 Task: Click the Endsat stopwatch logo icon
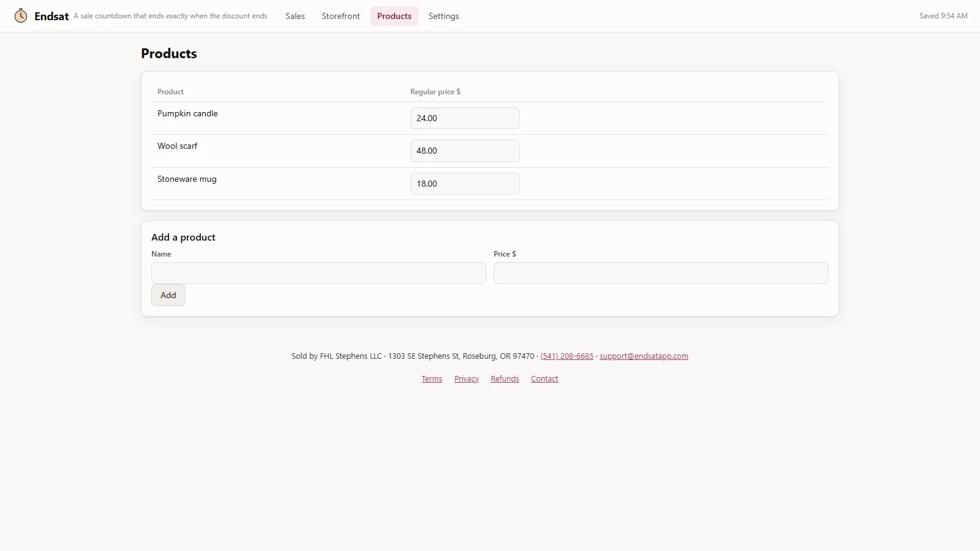(21, 16)
